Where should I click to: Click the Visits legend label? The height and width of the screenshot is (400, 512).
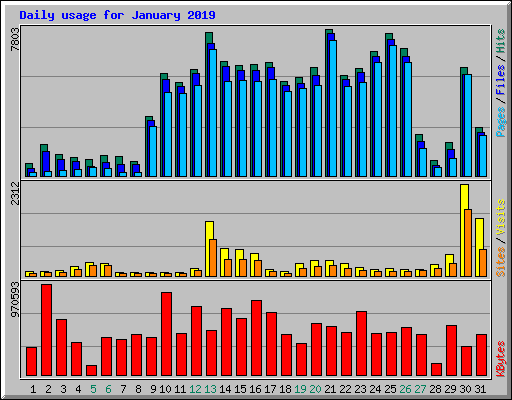point(501,217)
